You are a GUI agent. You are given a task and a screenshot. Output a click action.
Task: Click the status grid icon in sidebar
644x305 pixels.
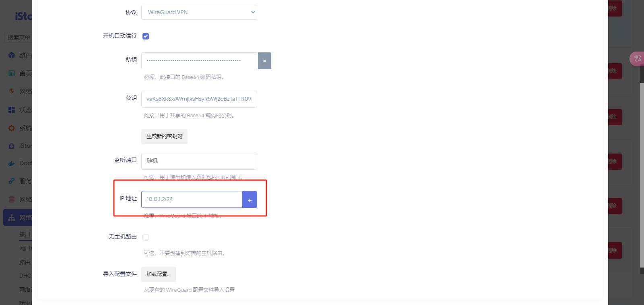click(x=12, y=110)
